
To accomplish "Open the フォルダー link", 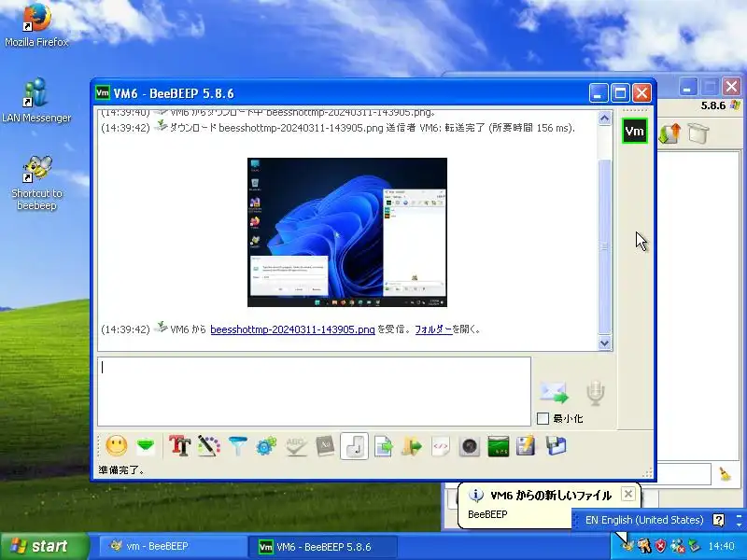I will (x=433, y=329).
